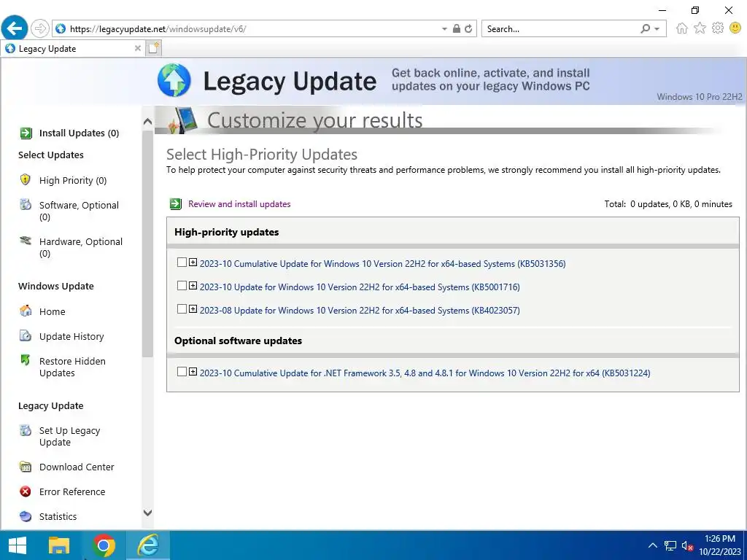Show hidden tray icons chevron
The image size is (747, 560).
[x=653, y=545]
